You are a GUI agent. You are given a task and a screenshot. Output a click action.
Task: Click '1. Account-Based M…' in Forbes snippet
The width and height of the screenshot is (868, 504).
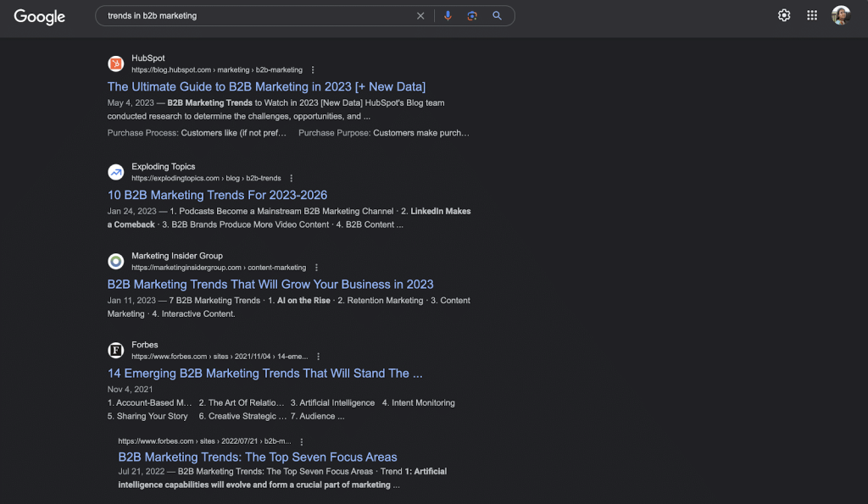point(149,402)
